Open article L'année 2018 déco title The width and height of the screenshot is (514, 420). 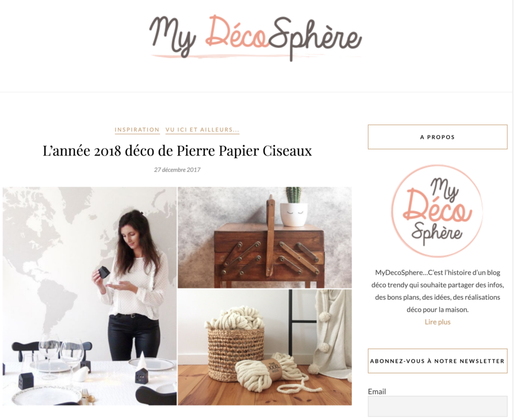tap(177, 151)
